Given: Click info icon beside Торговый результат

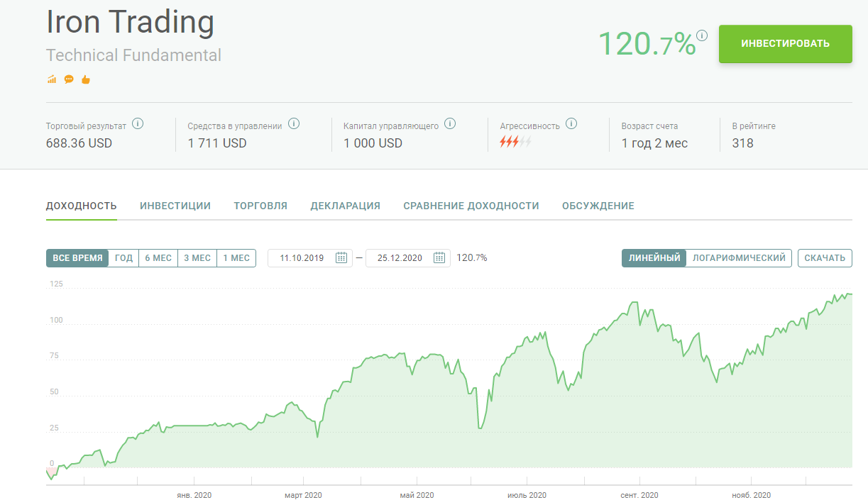Looking at the screenshot, I should click(138, 123).
